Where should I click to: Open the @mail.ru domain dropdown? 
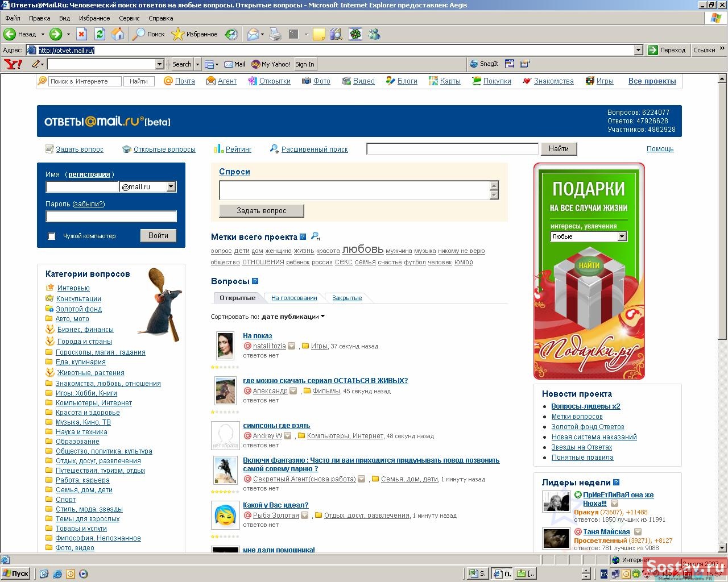pyautogui.click(x=171, y=186)
